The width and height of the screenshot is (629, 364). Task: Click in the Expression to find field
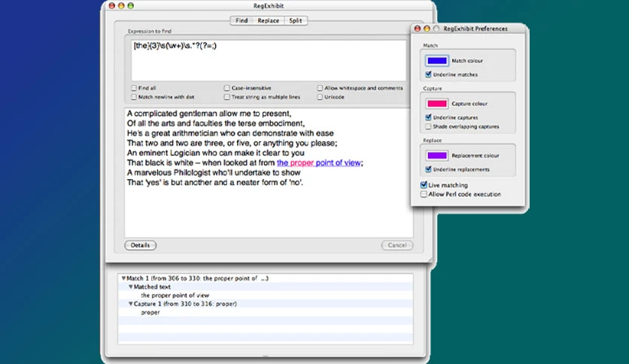coord(269,60)
